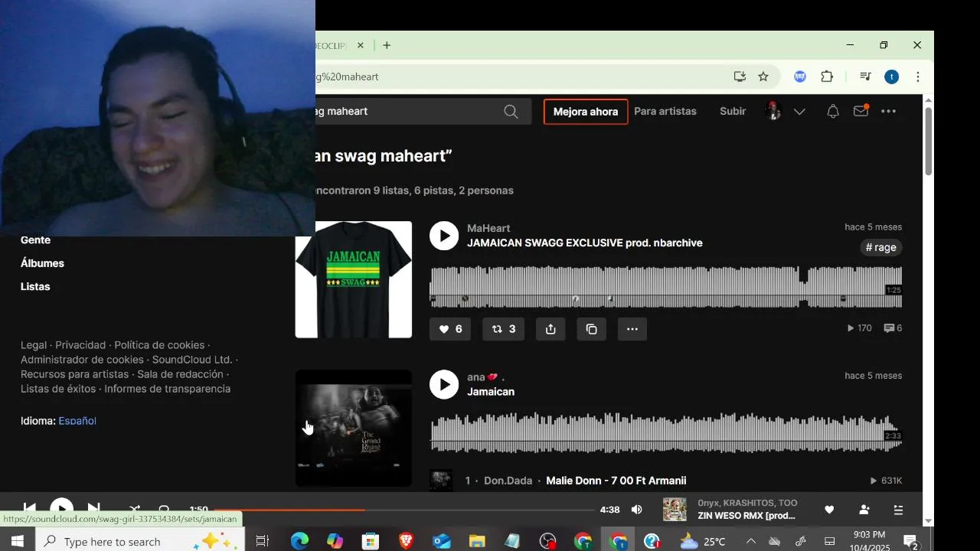Open ana's profile link
The image size is (980, 551).
(485, 377)
